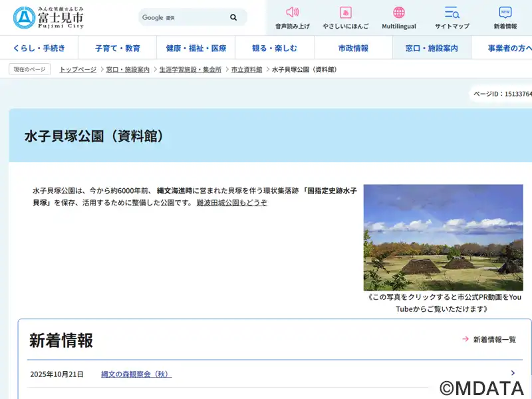
Task: Click the Fujimi City logo
Action: 49,17
